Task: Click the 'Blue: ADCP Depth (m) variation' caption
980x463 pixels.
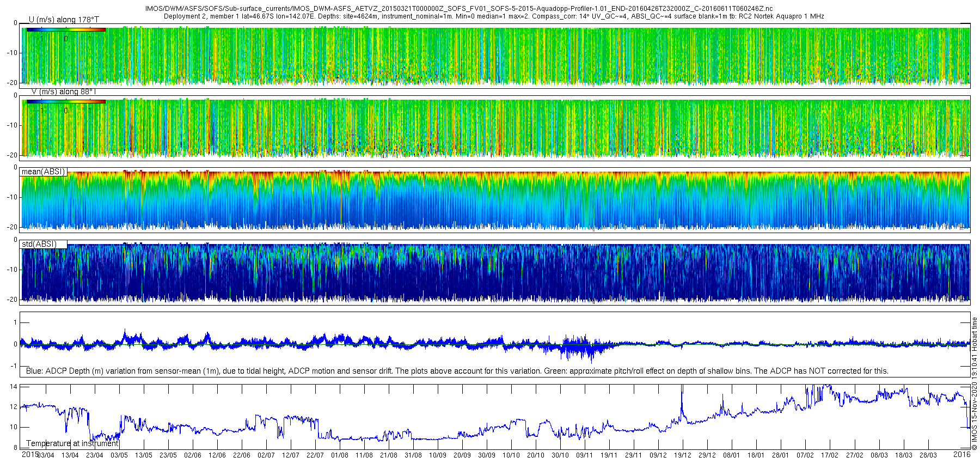Action: click(x=457, y=371)
